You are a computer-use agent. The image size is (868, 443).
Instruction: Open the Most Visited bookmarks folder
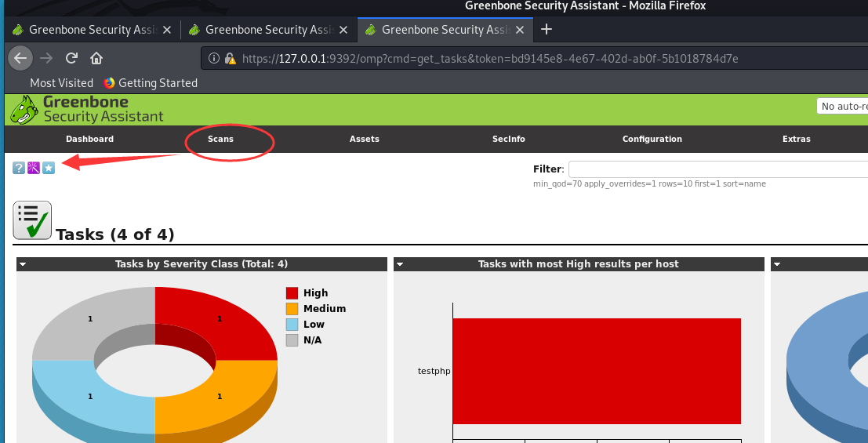[x=61, y=83]
